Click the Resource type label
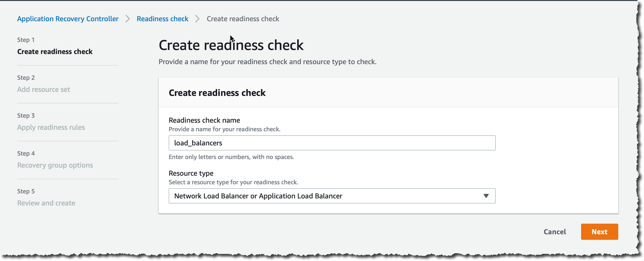 coord(191,173)
